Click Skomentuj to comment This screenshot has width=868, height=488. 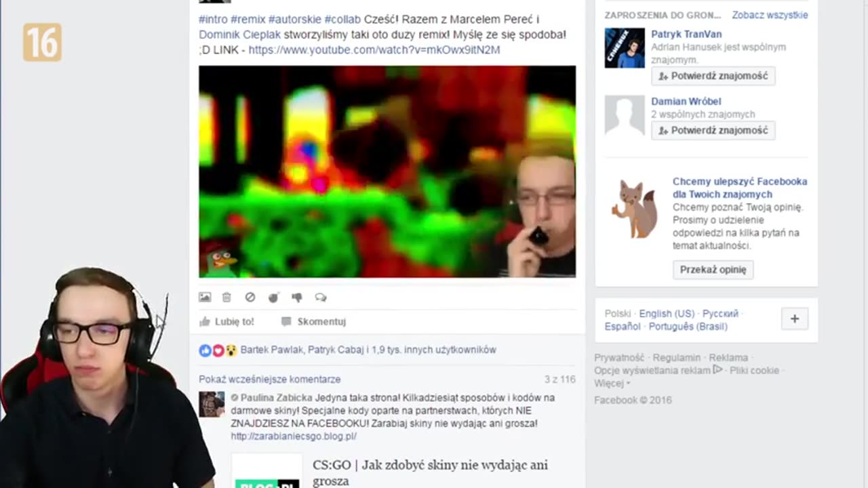pos(313,321)
